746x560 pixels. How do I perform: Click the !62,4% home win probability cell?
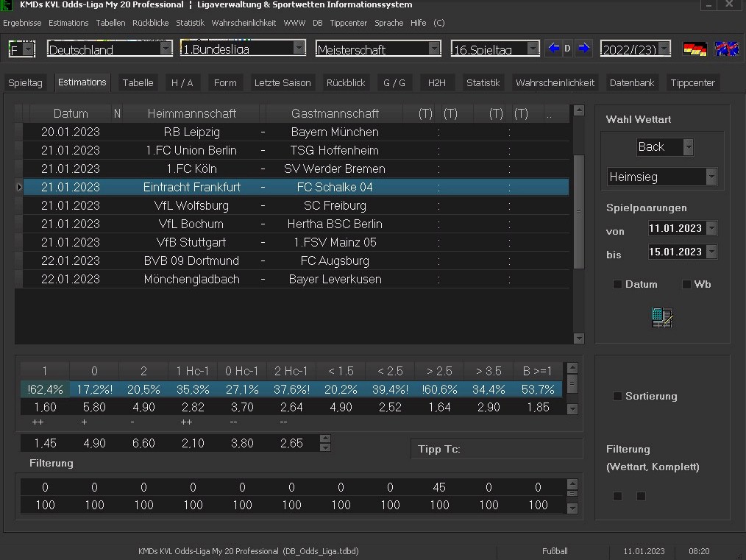pos(45,390)
